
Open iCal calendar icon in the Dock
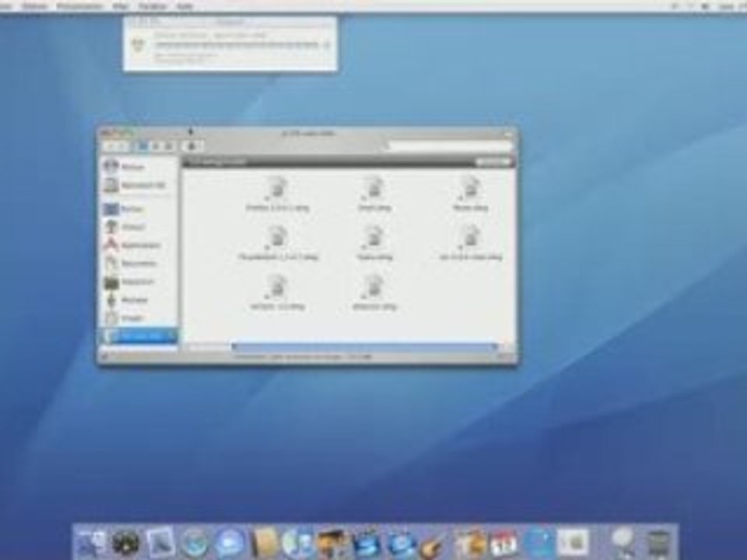coord(504,543)
